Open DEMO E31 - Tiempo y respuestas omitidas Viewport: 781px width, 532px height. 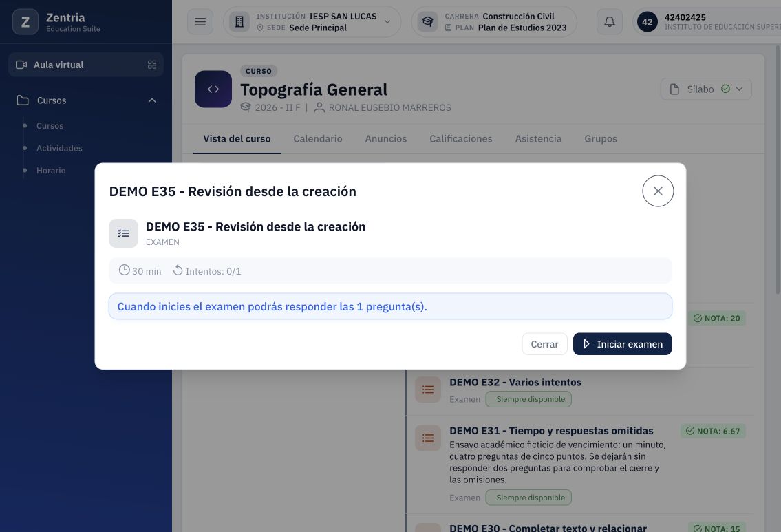pyautogui.click(x=551, y=431)
